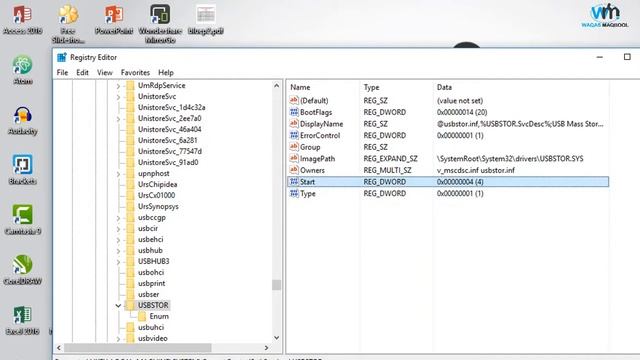
Task: Select the Owners multi-string value icon
Action: click(294, 170)
